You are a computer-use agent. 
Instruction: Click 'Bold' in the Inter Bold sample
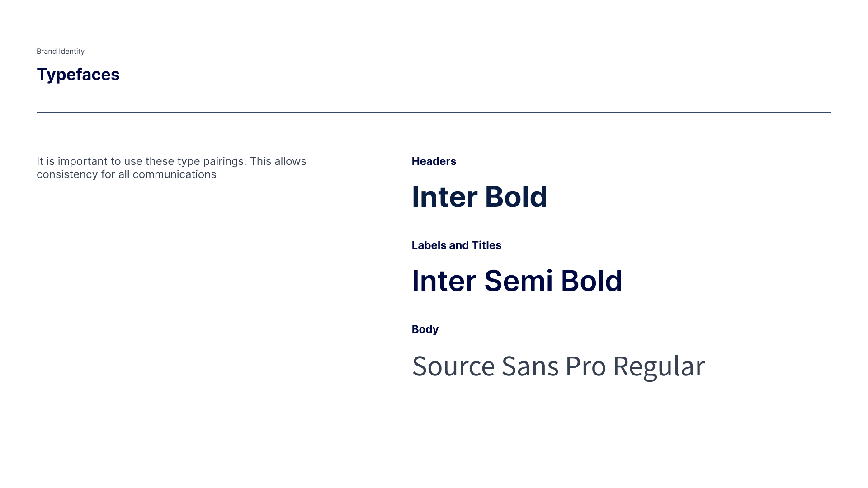516,197
